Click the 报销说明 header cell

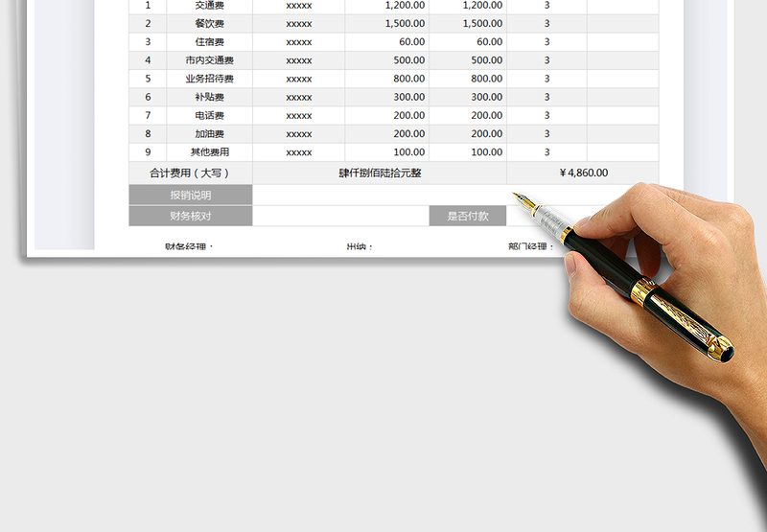(x=191, y=196)
